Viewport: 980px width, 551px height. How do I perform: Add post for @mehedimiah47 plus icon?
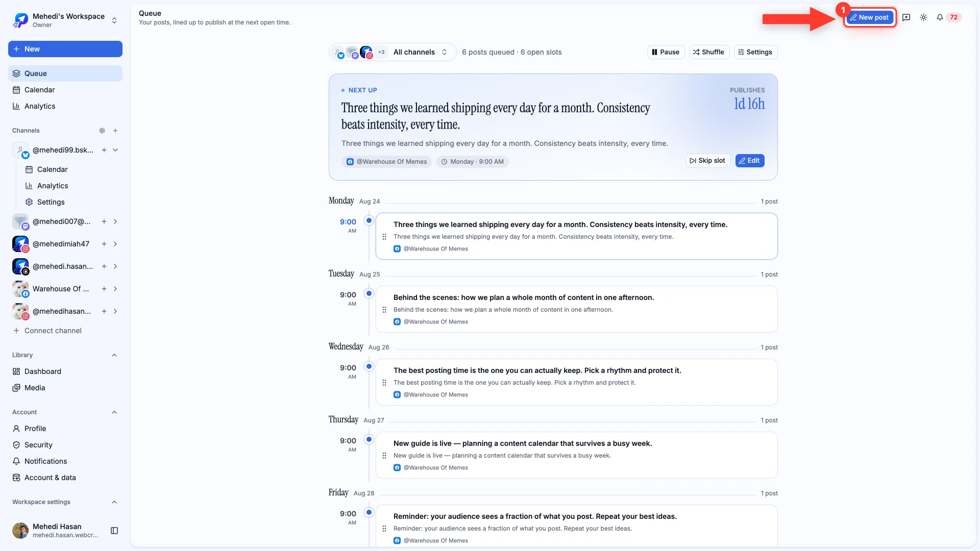tap(104, 244)
